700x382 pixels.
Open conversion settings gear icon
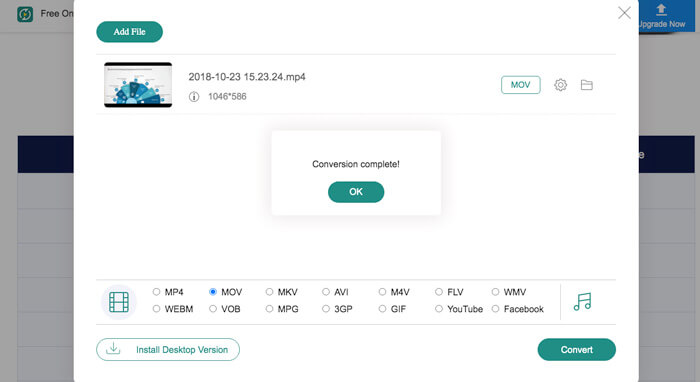click(x=561, y=85)
